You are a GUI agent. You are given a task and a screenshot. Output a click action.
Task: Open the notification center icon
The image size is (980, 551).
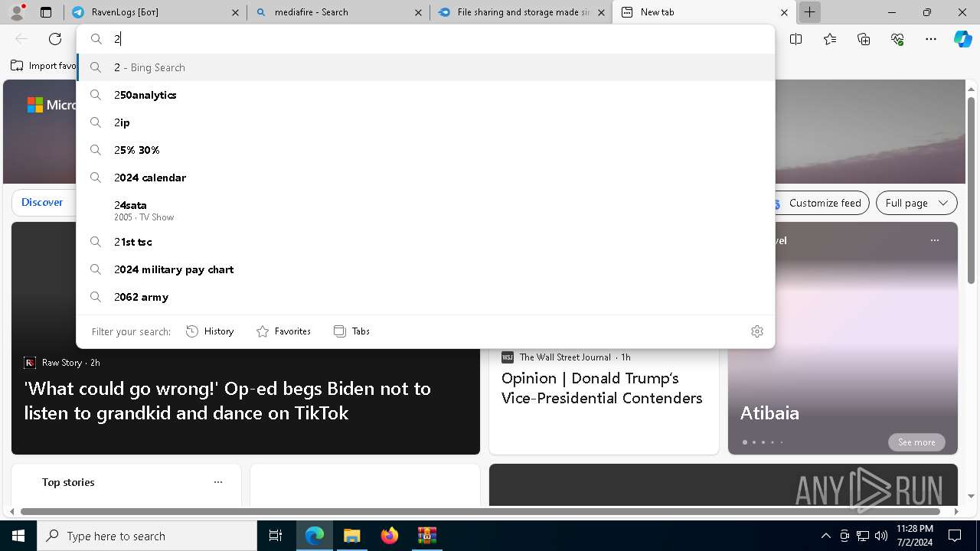click(x=955, y=536)
